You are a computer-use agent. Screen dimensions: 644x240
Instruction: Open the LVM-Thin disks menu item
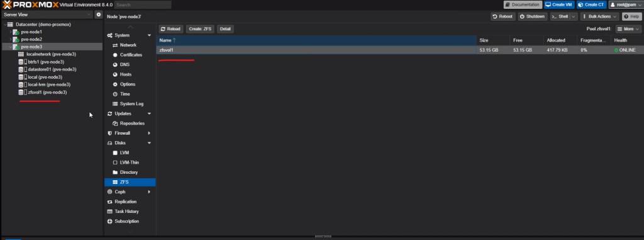click(129, 162)
